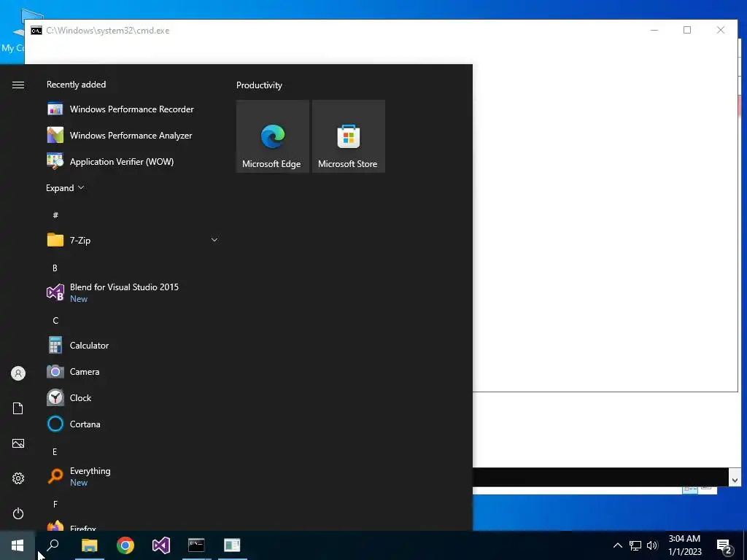Screen dimensions: 747x560
Task: Click the letter C index header
Action: 55,321
